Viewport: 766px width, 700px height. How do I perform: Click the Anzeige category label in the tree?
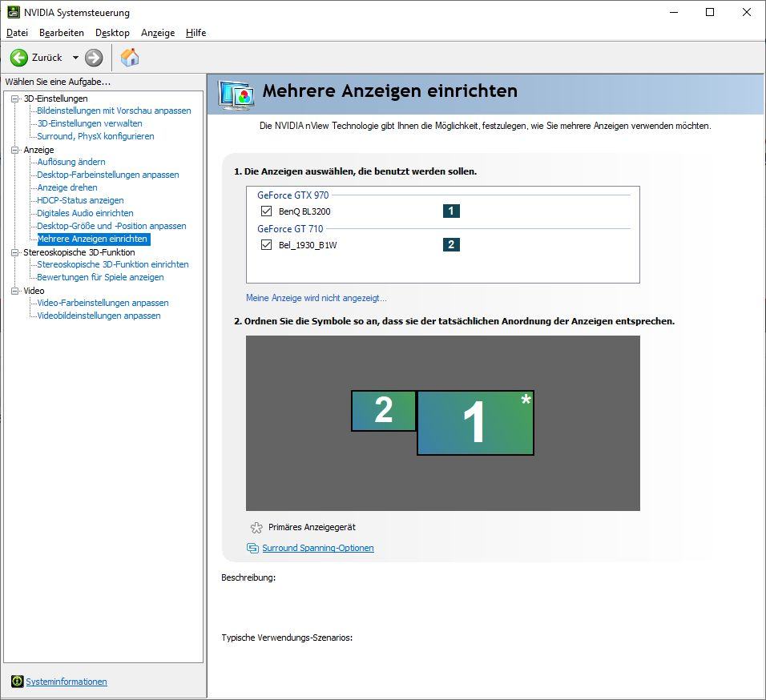click(38, 150)
